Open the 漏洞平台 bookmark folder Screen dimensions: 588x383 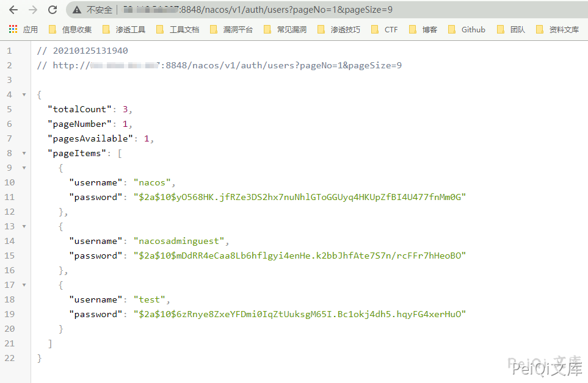coord(231,29)
